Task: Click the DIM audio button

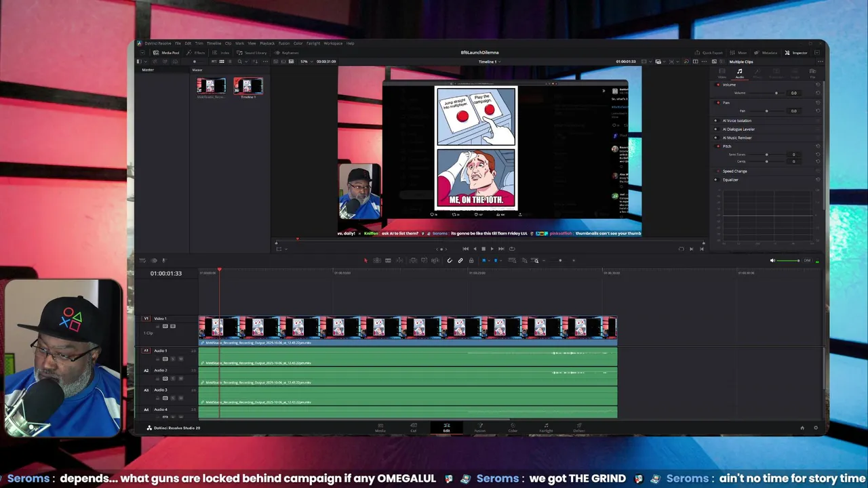Action: [x=807, y=260]
